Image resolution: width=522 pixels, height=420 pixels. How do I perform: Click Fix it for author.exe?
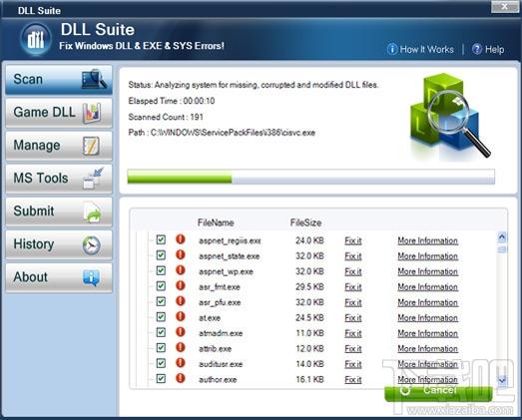353,379
